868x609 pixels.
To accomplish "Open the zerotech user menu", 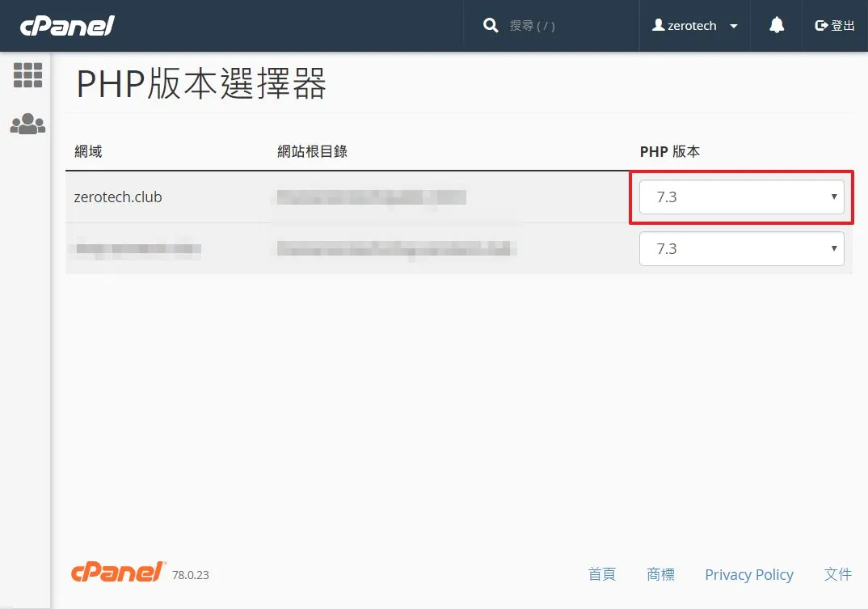I will (x=695, y=26).
